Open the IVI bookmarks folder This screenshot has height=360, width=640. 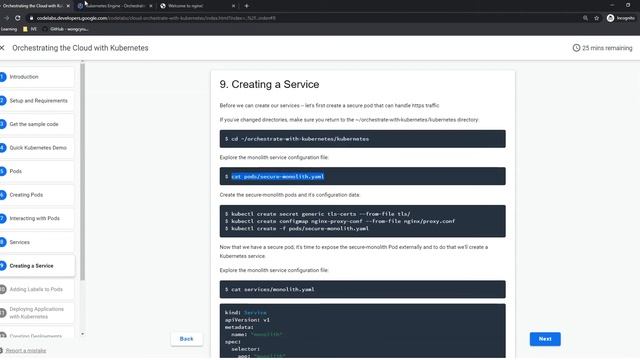[30, 29]
